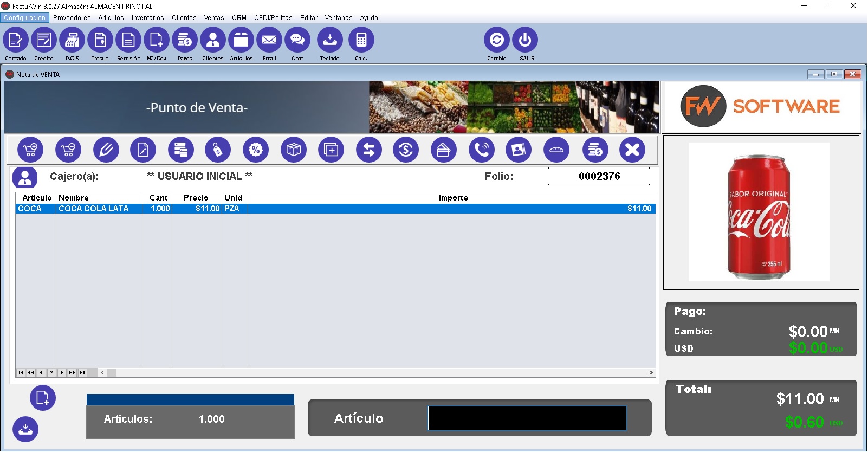Click the inbox download icon at bottom left
Image resolution: width=868 pixels, height=452 pixels.
(25, 429)
